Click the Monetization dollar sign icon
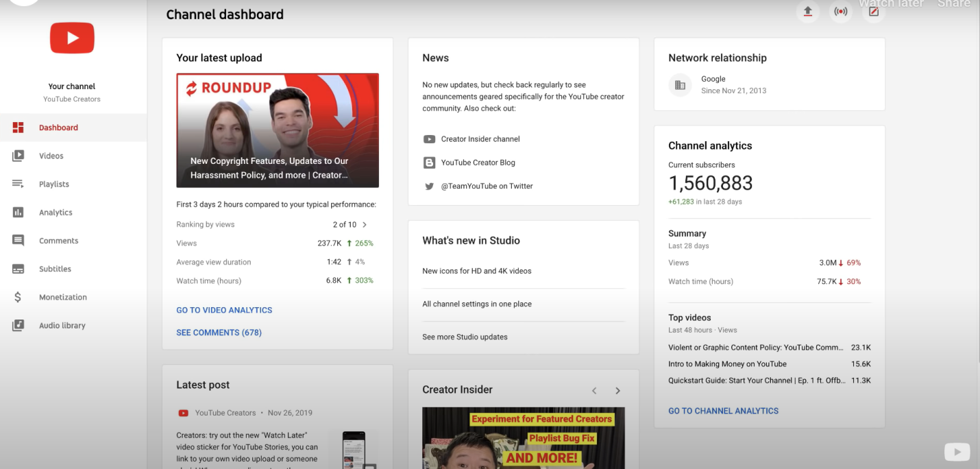Screen dimensions: 980x469 (19, 298)
